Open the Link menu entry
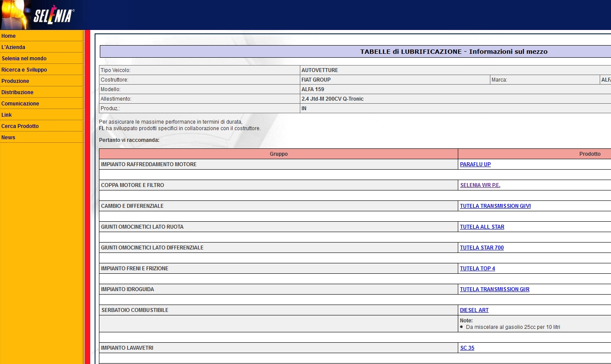 point(7,115)
